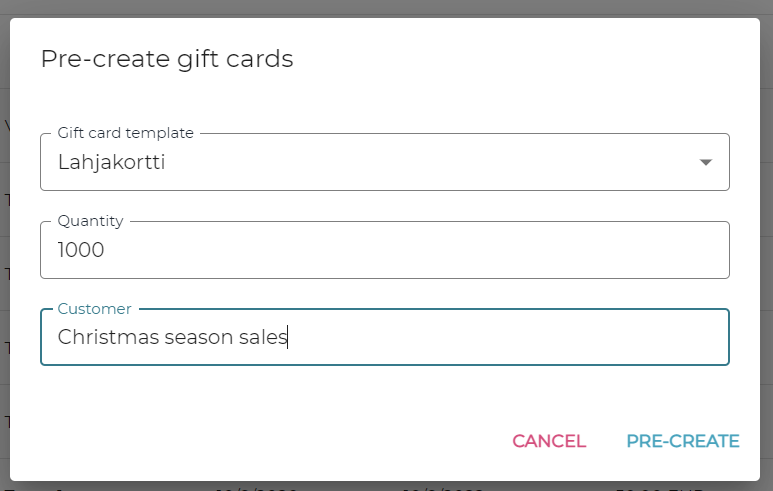Click the dimmed backdrop below the dialog
This screenshot has width=773, height=491.
[x=386, y=486]
